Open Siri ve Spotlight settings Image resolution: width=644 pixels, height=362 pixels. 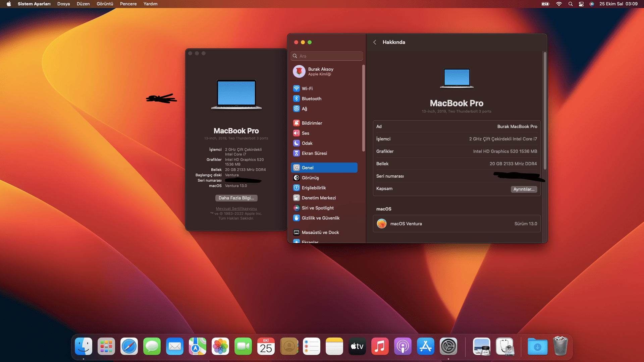317,208
